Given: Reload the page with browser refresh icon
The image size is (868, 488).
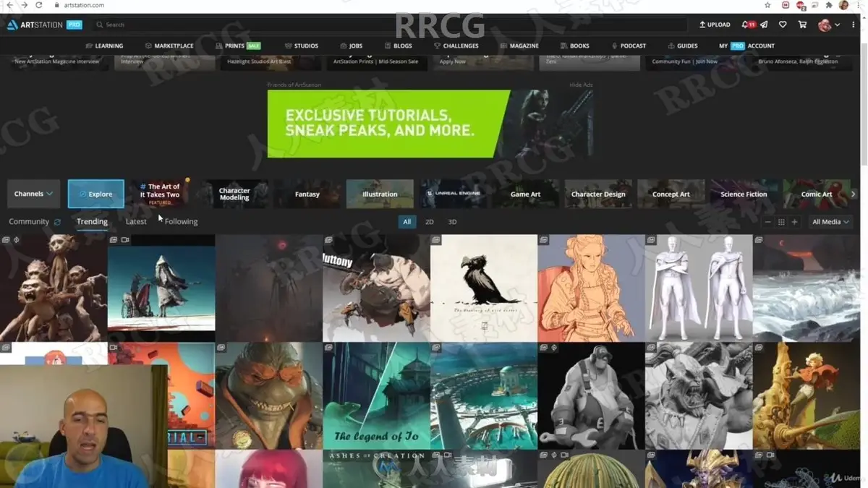Looking at the screenshot, I should tap(39, 5).
